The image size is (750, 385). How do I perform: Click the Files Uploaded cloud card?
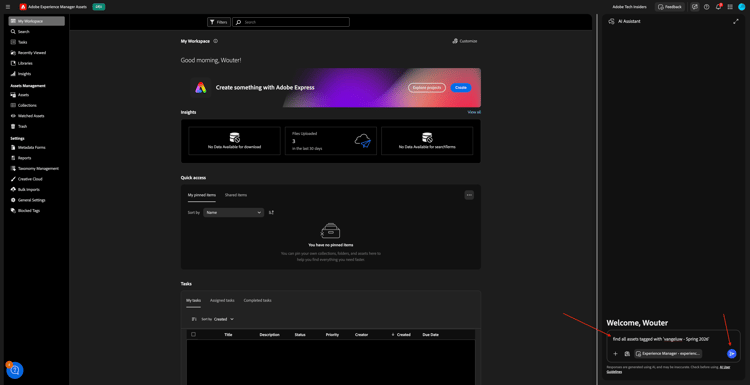tap(331, 141)
